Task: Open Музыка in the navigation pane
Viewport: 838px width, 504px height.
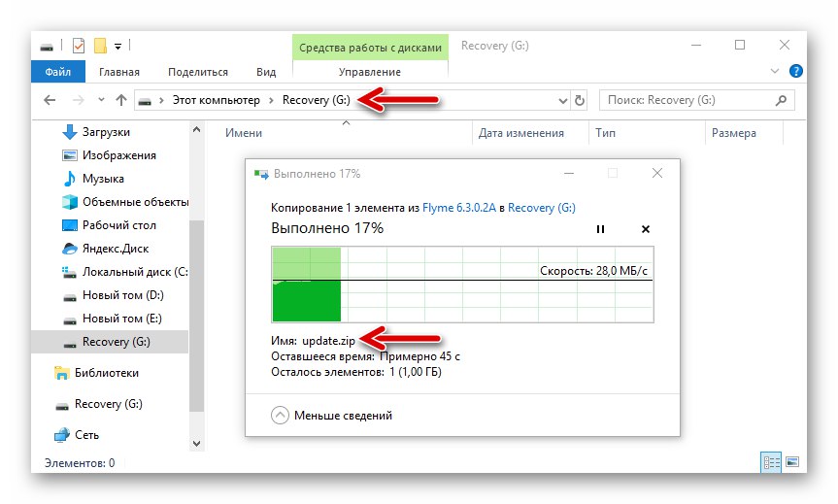Action: point(103,179)
